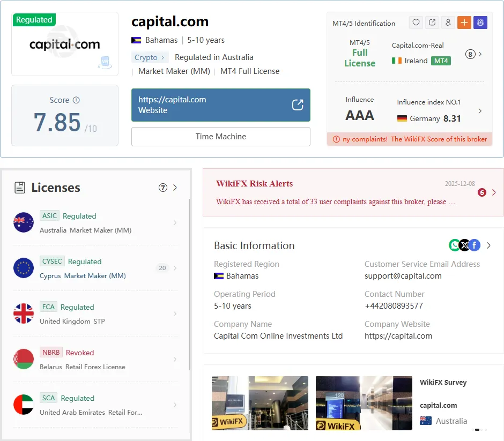
Task: Open the https://capital.com Website button
Action: tap(221, 105)
